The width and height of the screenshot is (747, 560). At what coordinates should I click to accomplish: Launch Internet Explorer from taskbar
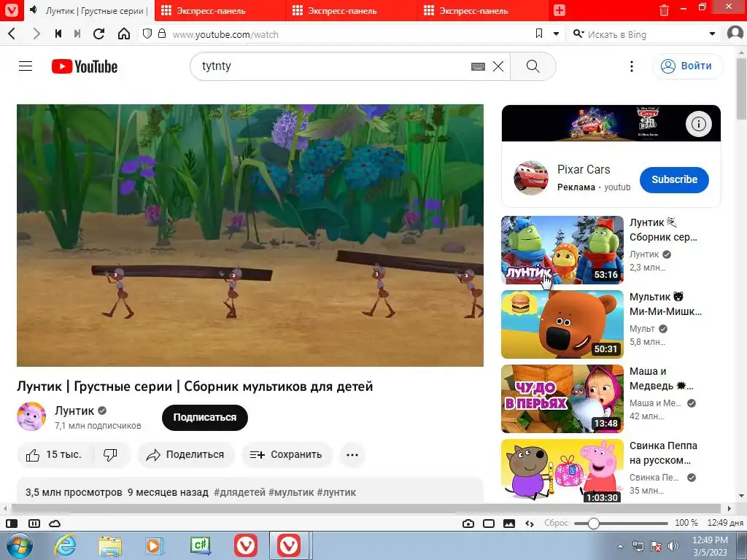point(65,545)
